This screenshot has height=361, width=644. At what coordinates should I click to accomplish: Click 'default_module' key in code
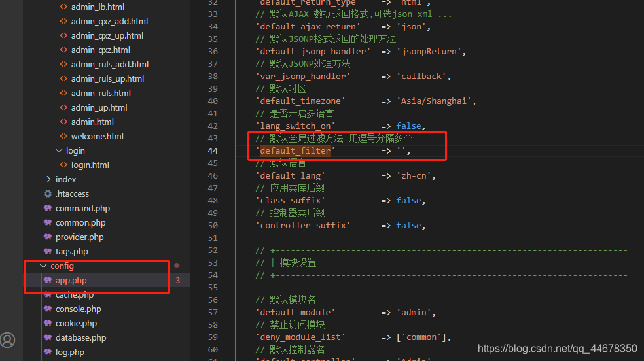295,312
